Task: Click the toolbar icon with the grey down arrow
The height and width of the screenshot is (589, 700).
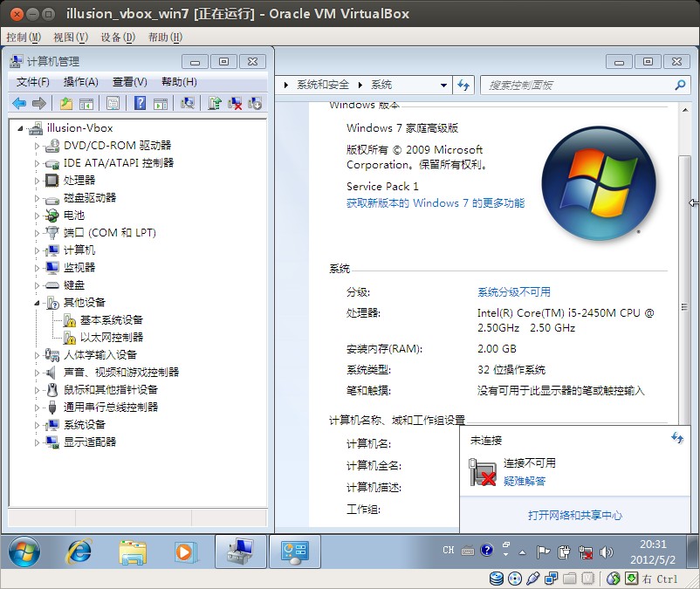Action: 255,104
